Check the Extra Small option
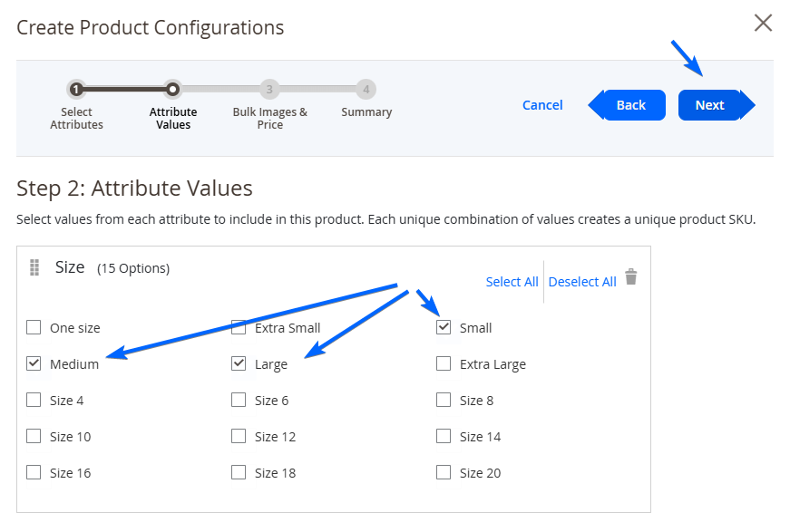Image resolution: width=790 pixels, height=532 pixels. [x=239, y=327]
